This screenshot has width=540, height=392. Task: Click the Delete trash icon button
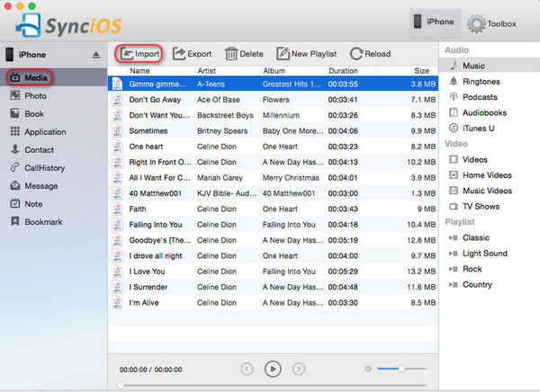click(244, 54)
